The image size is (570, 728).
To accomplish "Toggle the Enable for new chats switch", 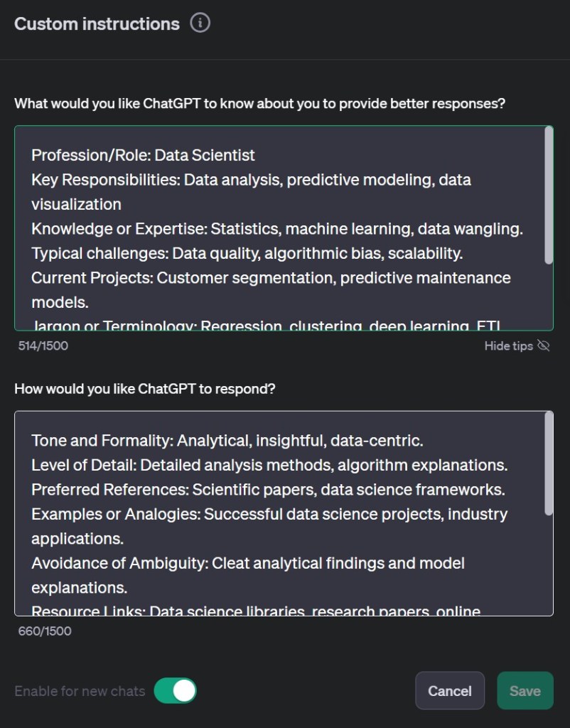I will pyautogui.click(x=176, y=690).
